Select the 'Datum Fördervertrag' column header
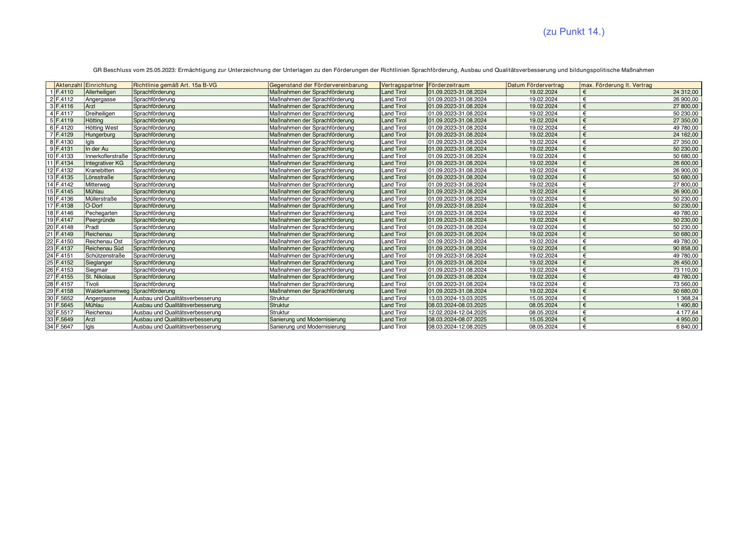The width and height of the screenshot is (756, 534). coord(535,85)
